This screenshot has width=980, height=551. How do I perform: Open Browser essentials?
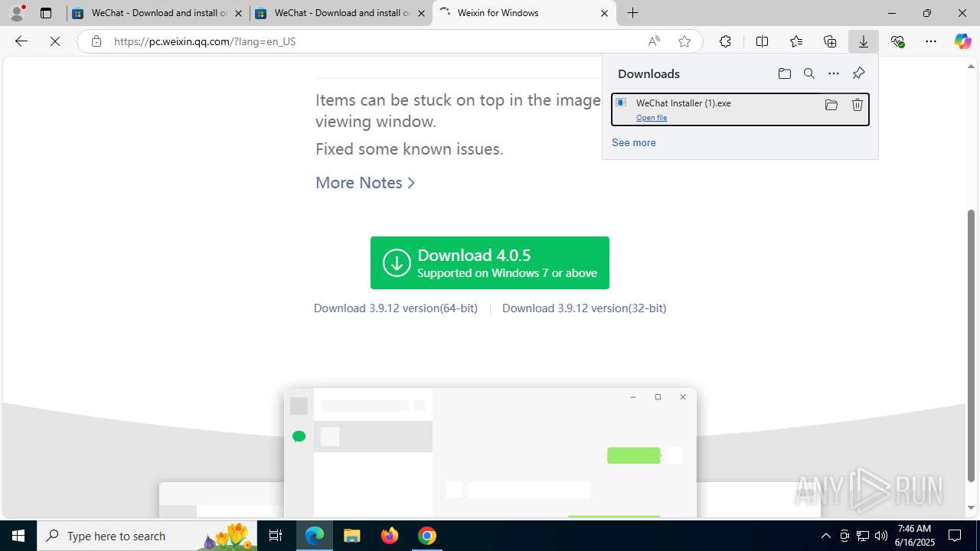pos(897,41)
